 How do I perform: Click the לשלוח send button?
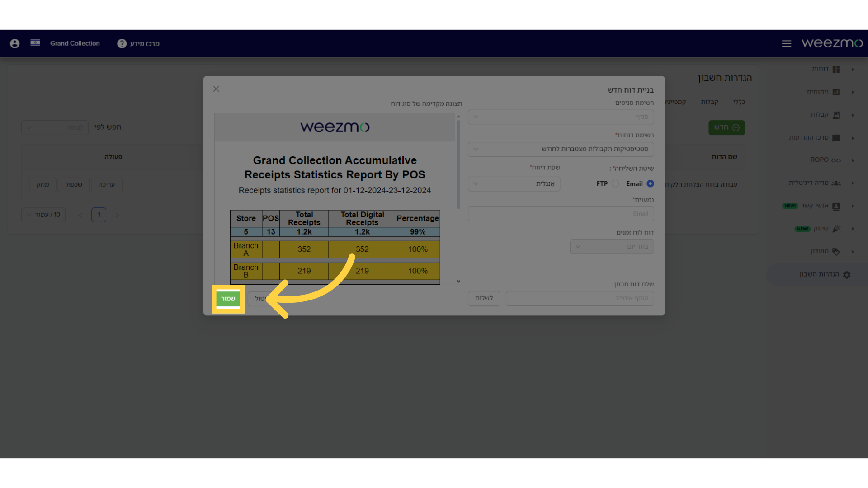coord(484,298)
